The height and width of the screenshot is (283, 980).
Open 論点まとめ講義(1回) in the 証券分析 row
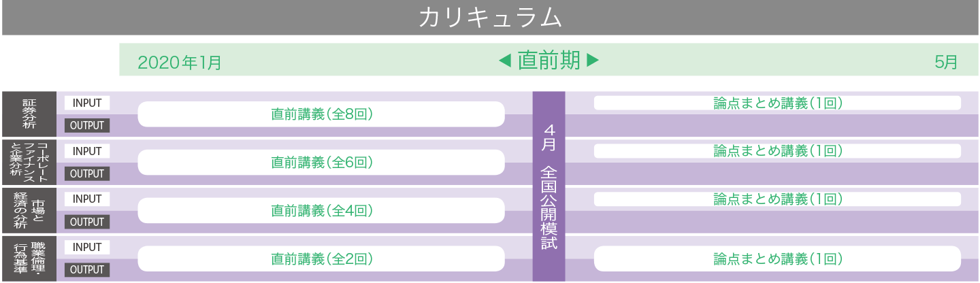click(x=777, y=103)
